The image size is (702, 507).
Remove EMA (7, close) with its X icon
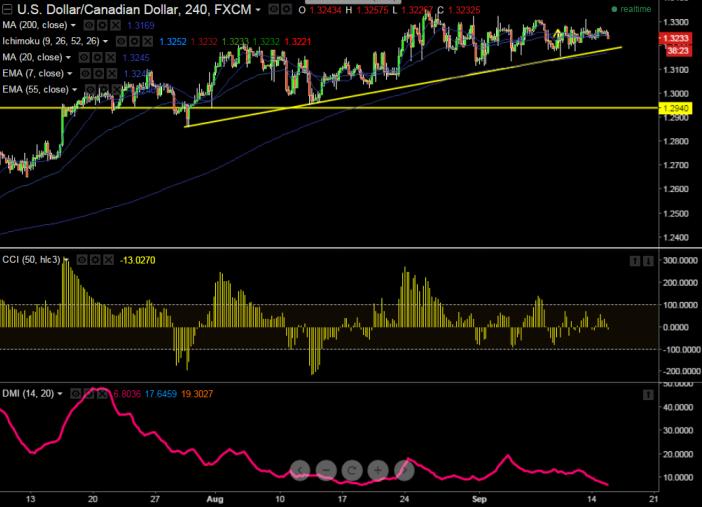pos(112,73)
